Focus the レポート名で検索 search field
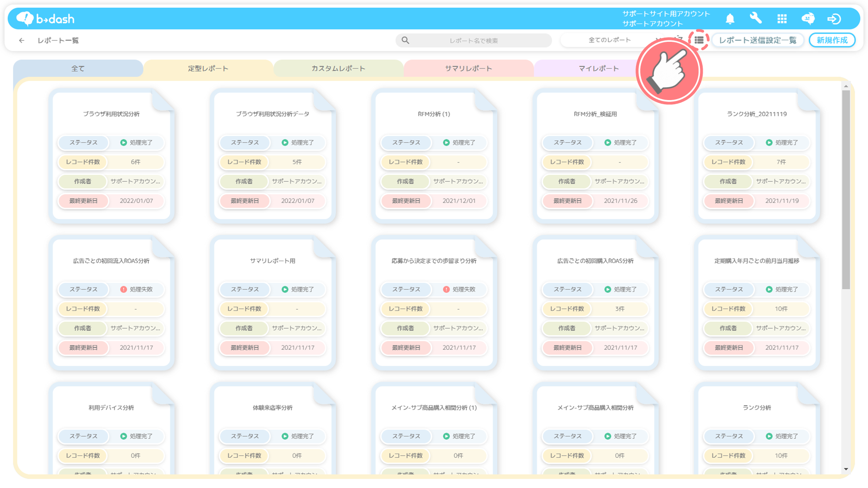The image size is (868, 488). [x=473, y=40]
